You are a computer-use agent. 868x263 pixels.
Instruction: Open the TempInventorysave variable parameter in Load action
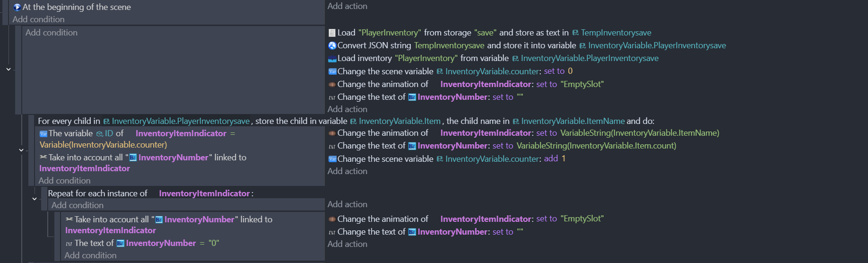click(x=616, y=33)
